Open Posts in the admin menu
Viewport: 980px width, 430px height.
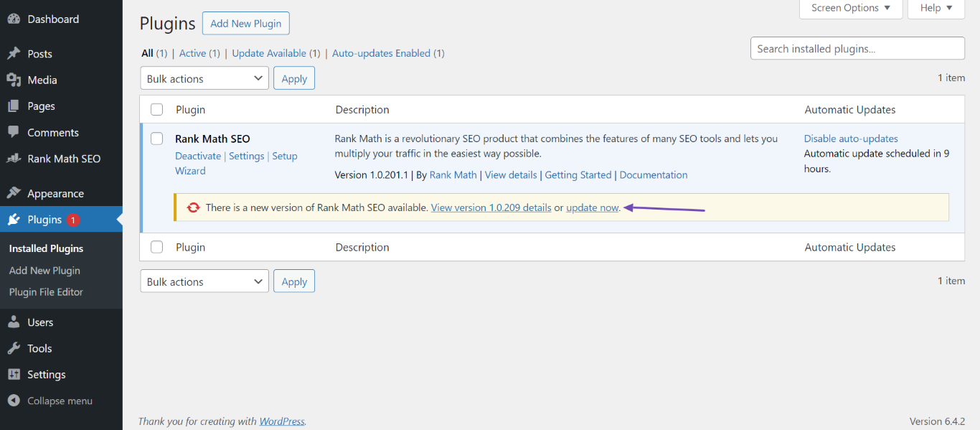pos(40,54)
